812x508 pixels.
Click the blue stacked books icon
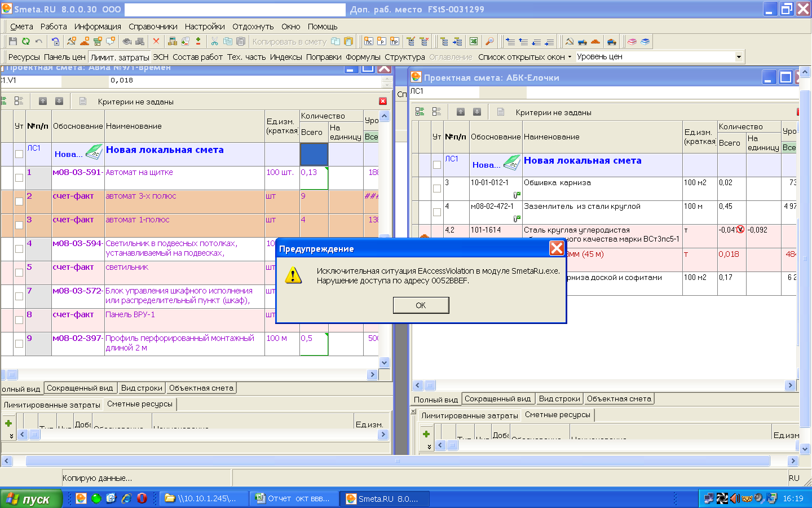[645, 41]
